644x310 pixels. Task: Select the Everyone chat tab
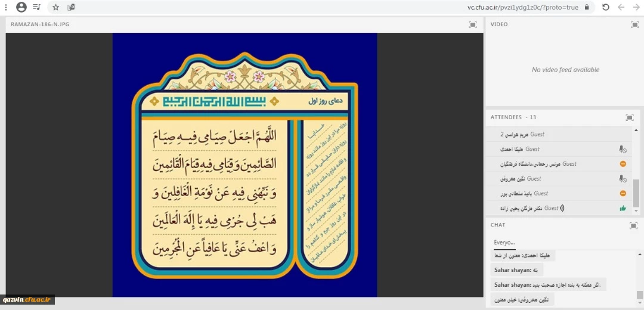pyautogui.click(x=504, y=242)
